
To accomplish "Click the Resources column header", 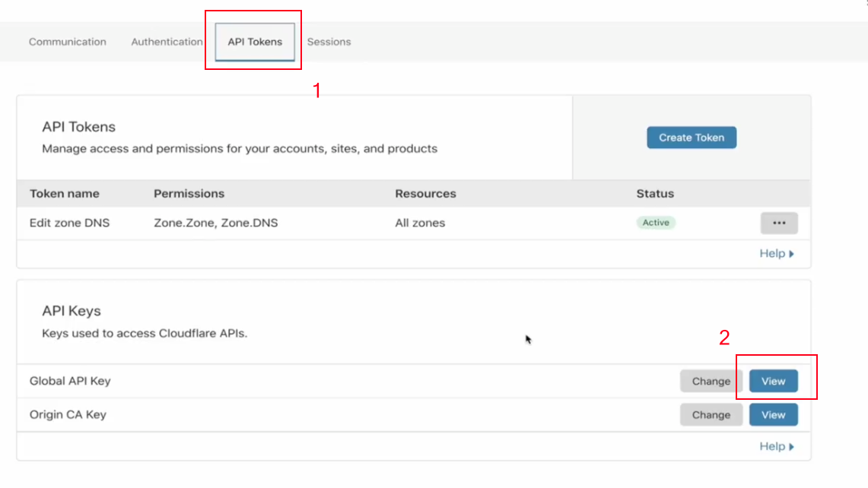I will [425, 194].
